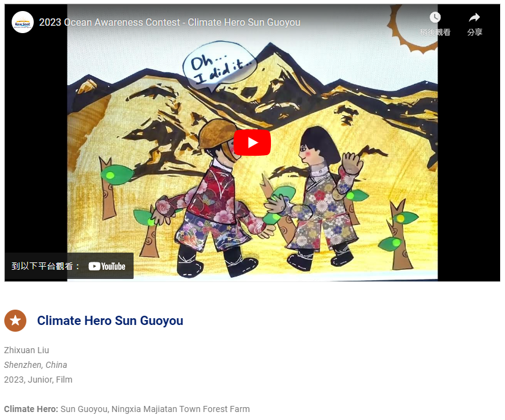505x420 pixels.
Task: Click the 分享 label under the share arrow
Action: pos(475,32)
